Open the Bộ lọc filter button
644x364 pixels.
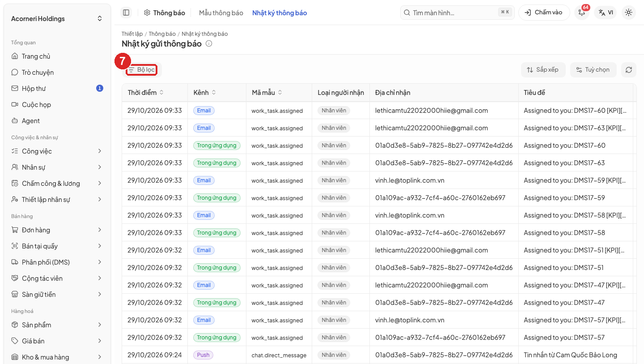[x=141, y=70]
